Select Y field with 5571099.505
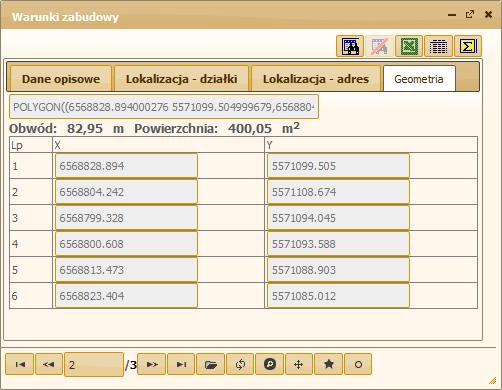The image size is (502, 390). (338, 166)
